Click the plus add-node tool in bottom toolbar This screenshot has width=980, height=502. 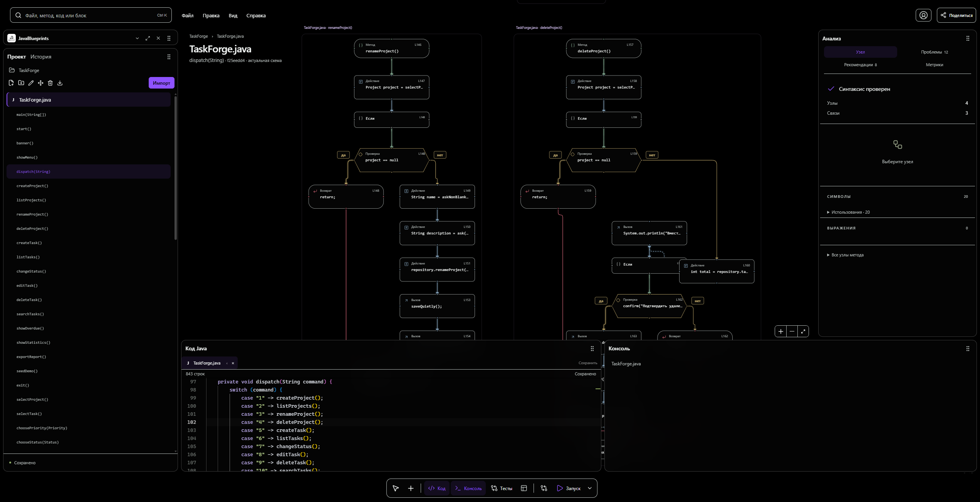(411, 488)
